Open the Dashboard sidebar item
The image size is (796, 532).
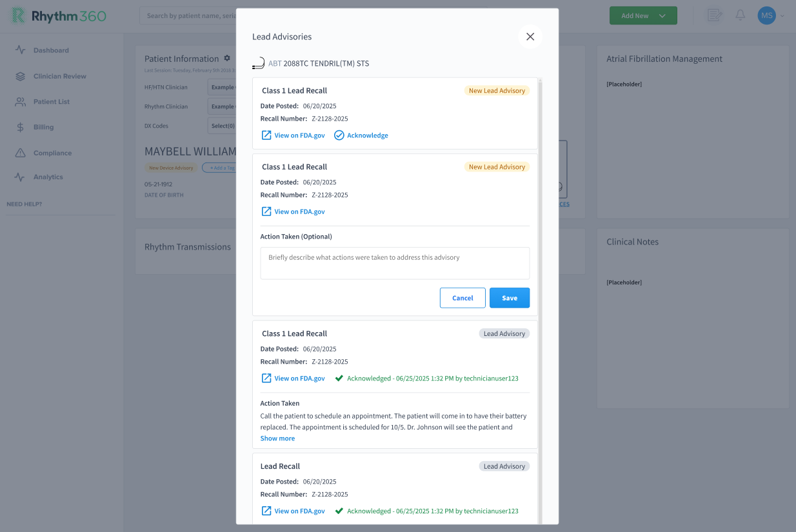pyautogui.click(x=51, y=50)
